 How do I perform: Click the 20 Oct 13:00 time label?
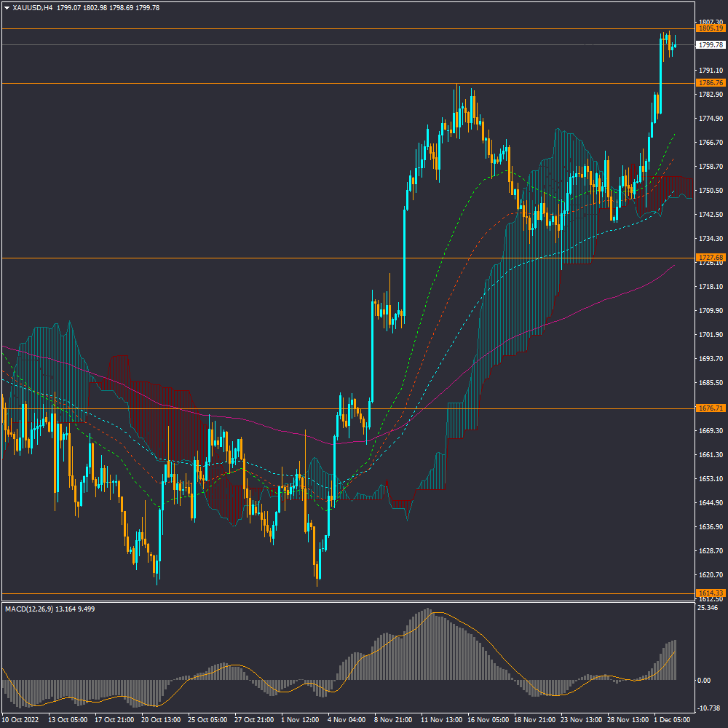click(x=160, y=720)
